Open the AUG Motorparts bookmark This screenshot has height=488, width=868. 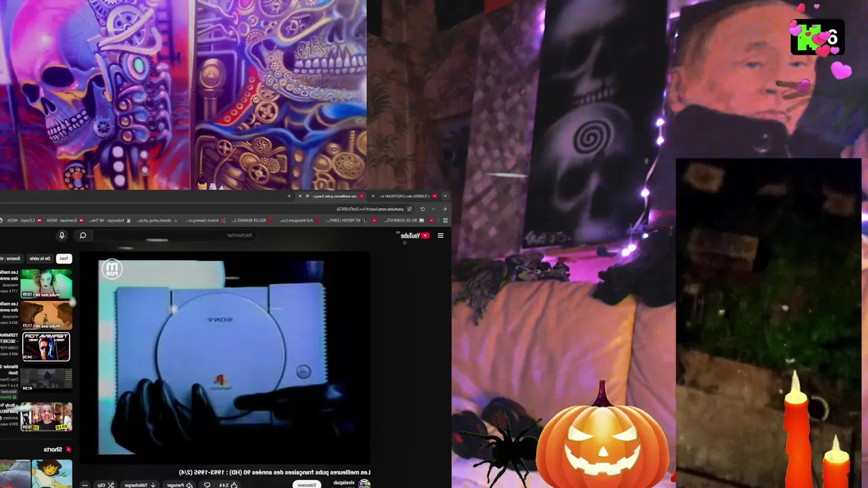coord(300,220)
